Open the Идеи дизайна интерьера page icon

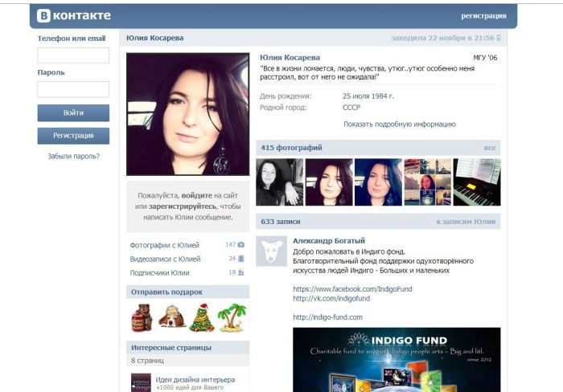(141, 382)
